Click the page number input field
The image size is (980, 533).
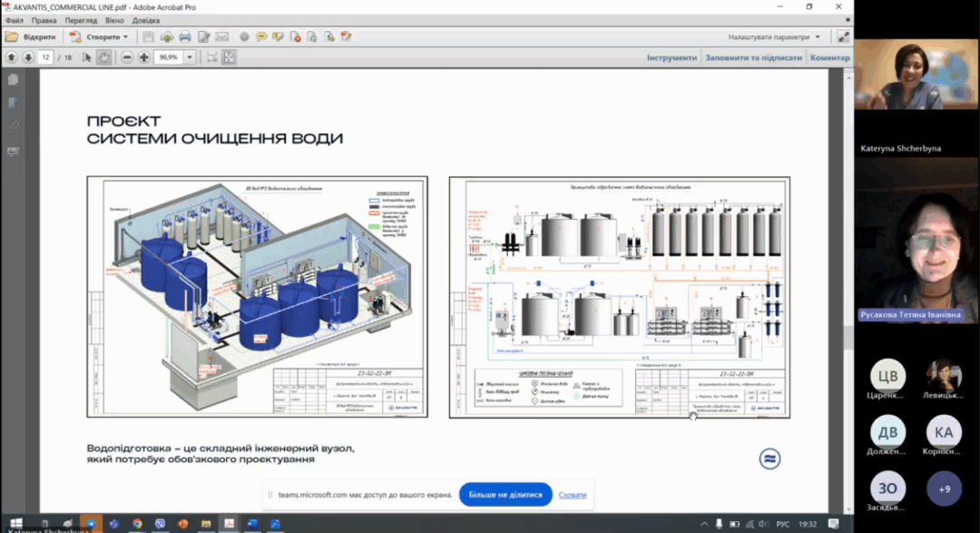click(x=46, y=57)
